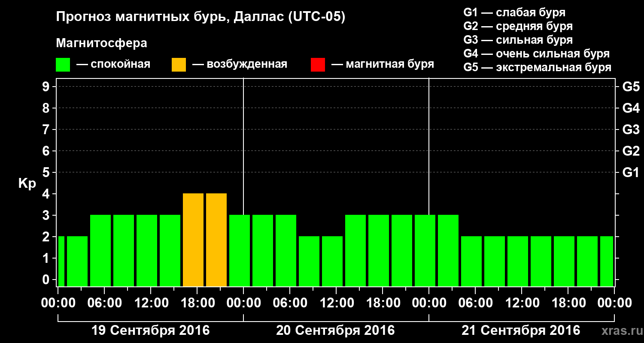Viewport: 644px width, 343px height.
Task: Click the green bar over 18:00 on 20 Сентября
Action: coord(379,250)
